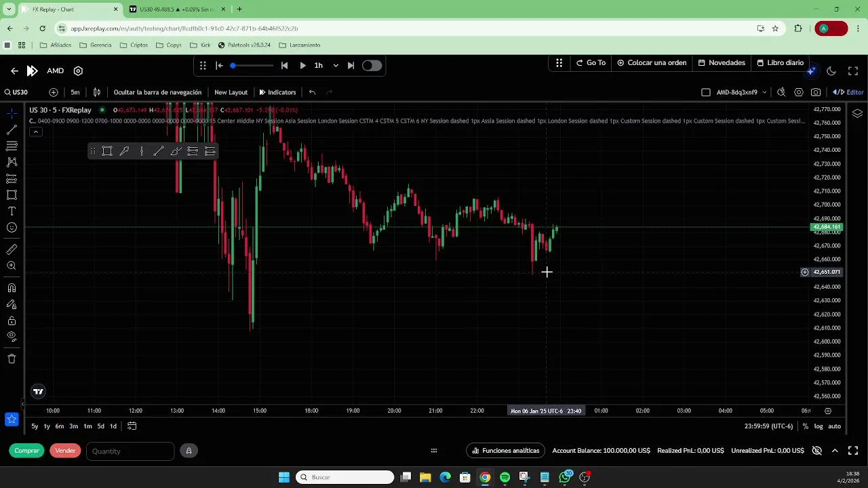Image resolution: width=868 pixels, height=488 pixels.
Task: Add a symbol to compare with the plus icon
Action: tap(54, 92)
